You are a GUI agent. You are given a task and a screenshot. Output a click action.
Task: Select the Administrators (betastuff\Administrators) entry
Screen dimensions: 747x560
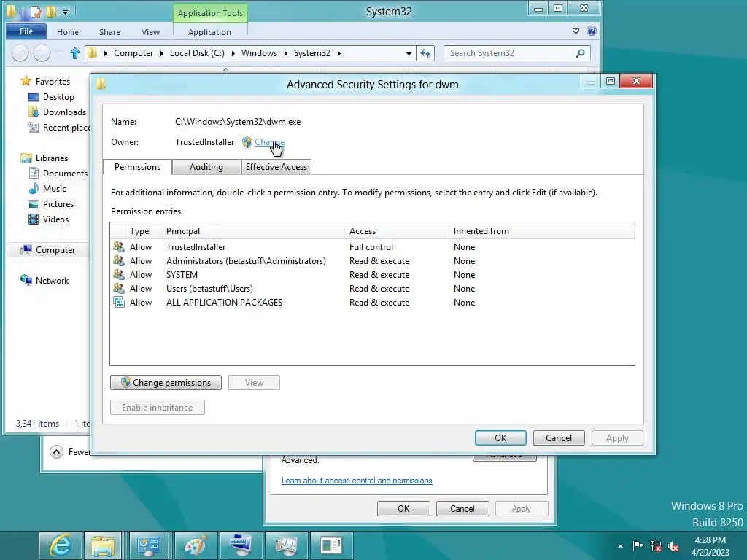click(372, 260)
